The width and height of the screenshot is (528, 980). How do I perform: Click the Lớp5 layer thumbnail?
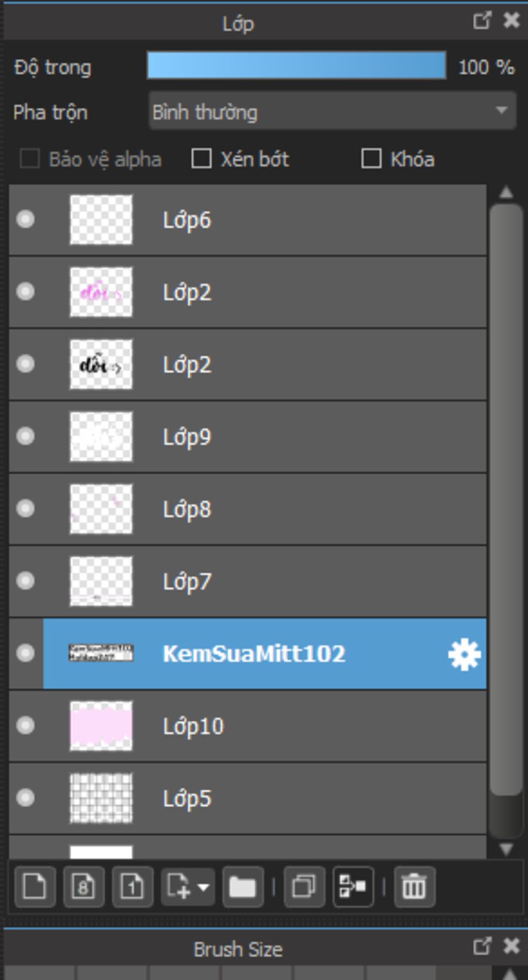tap(101, 798)
